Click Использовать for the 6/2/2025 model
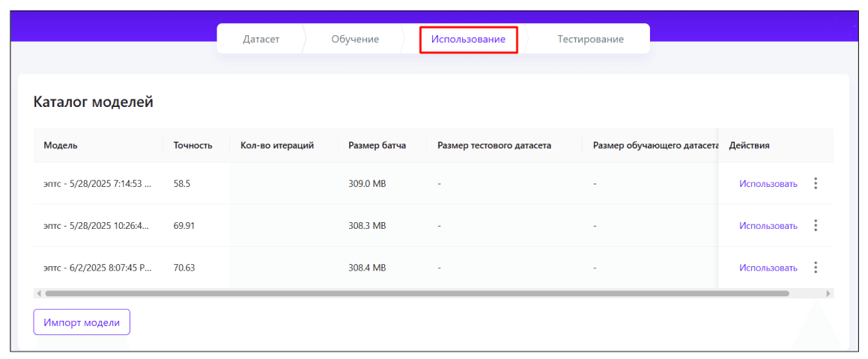 point(768,267)
